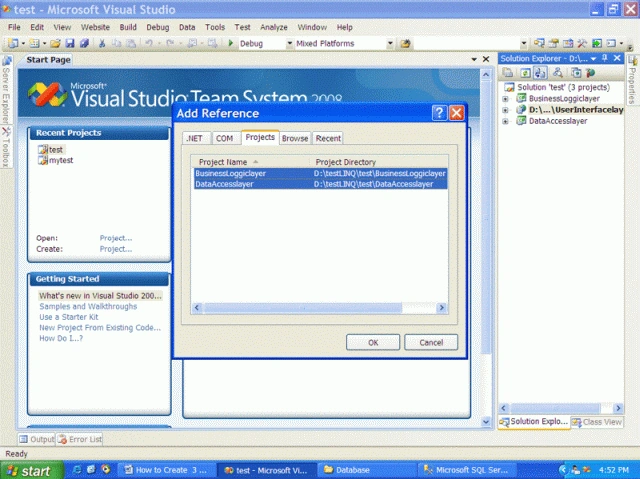Open the Find combo box dropdown arrow
This screenshot has height=479, width=640.
point(524,43)
